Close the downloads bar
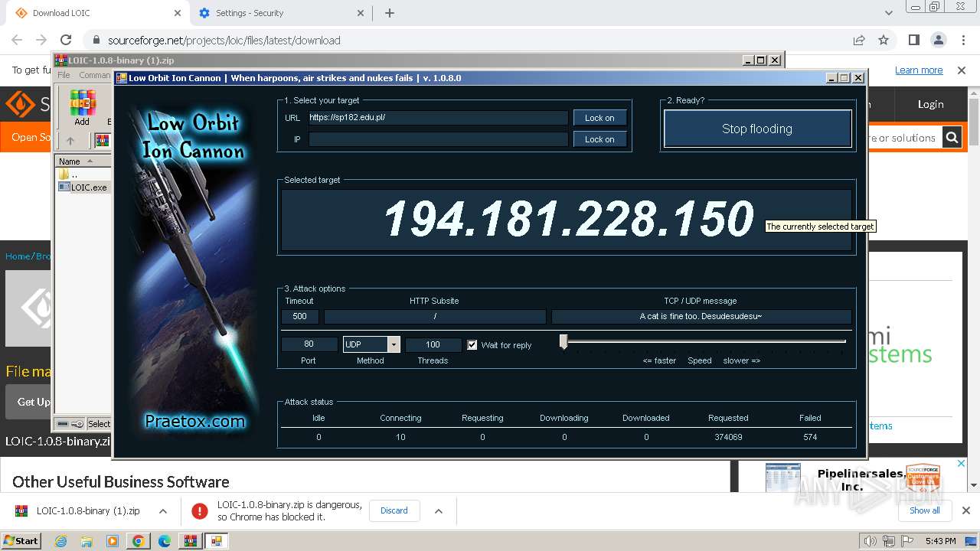Image resolution: width=980 pixels, height=551 pixels. [966, 510]
